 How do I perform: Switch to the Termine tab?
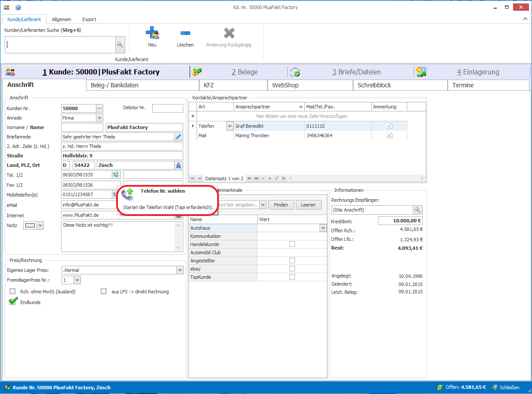click(x=488, y=85)
